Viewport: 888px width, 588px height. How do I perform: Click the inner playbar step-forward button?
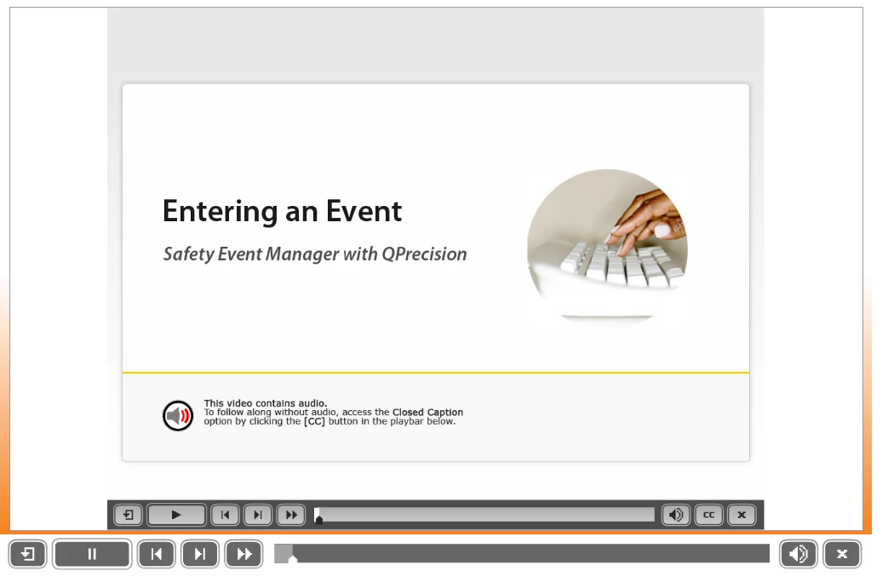pos(258,515)
